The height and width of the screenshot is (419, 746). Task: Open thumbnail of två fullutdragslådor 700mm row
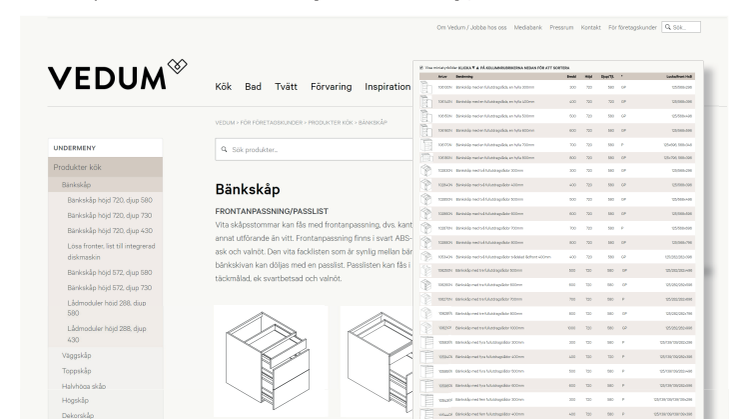click(426, 228)
